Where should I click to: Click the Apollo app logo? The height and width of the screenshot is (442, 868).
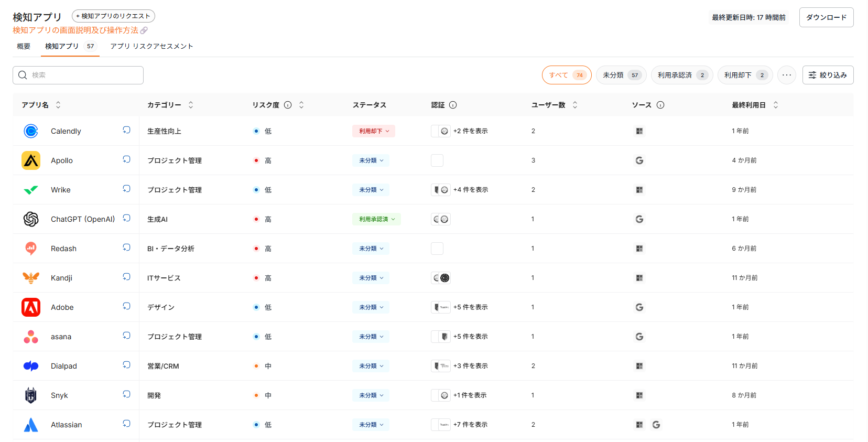(31, 160)
